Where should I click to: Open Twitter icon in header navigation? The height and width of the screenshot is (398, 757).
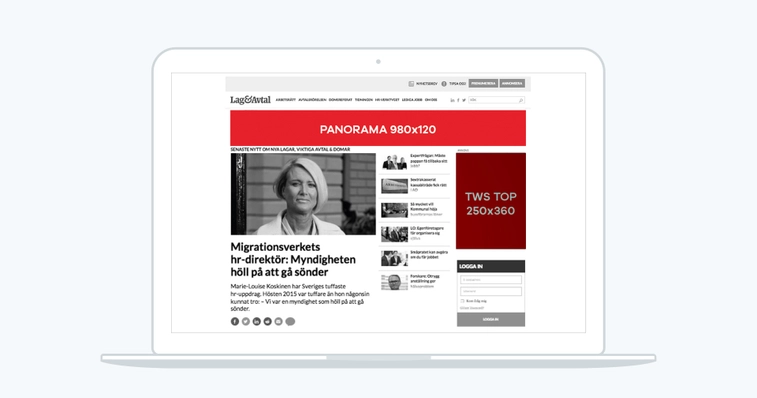(464, 100)
